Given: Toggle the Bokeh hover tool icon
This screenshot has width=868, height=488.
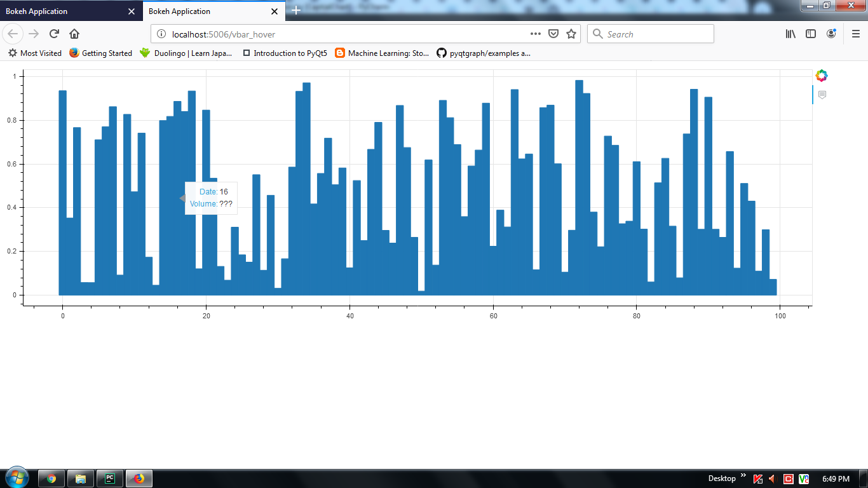Looking at the screenshot, I should [x=822, y=95].
